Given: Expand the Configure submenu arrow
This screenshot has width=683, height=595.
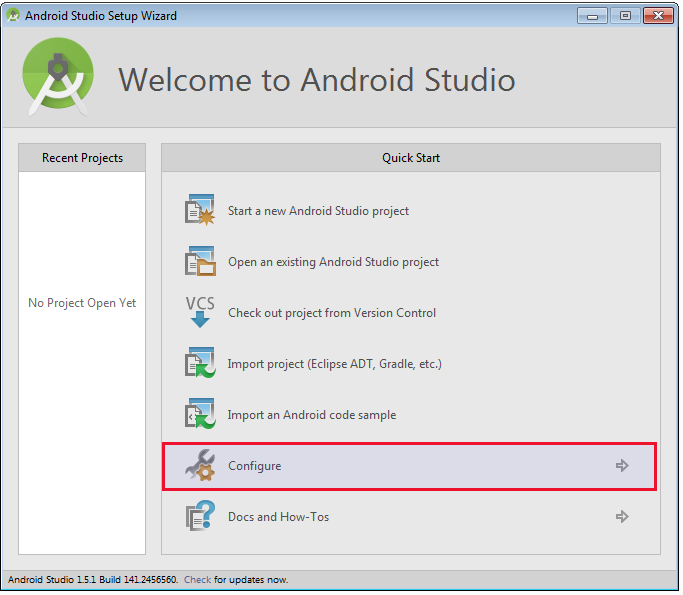Looking at the screenshot, I should (622, 466).
